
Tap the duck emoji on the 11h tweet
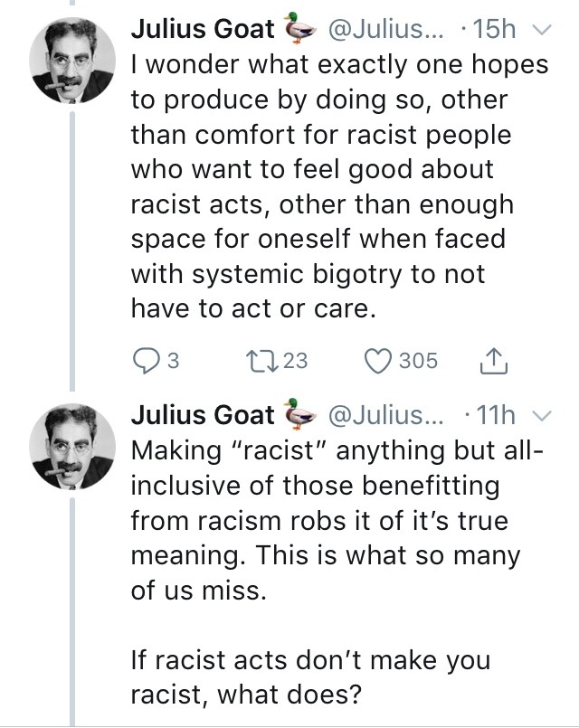[x=299, y=415]
